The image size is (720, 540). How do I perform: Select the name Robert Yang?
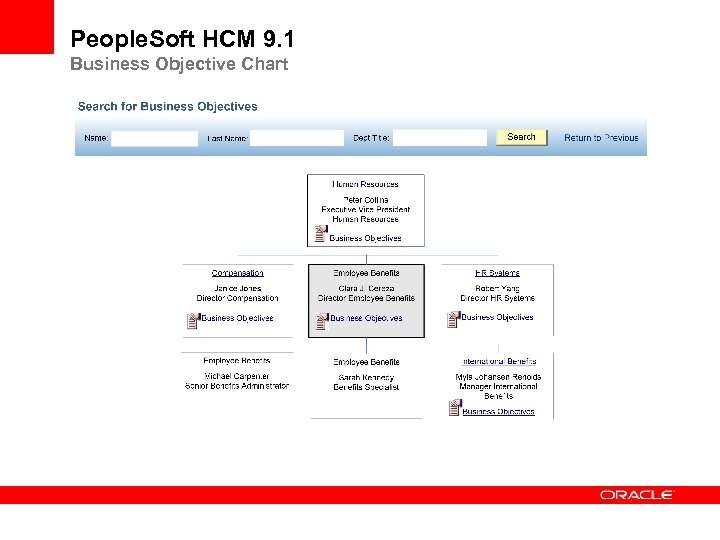coord(497,288)
